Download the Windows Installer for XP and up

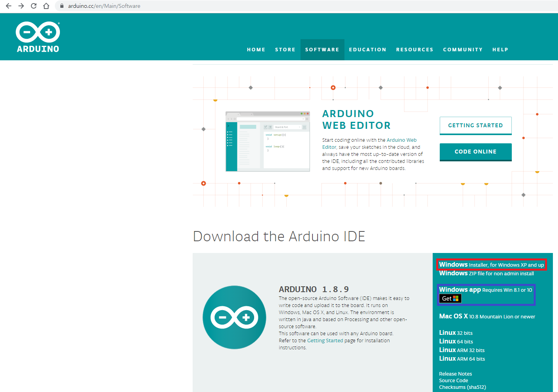tap(491, 265)
